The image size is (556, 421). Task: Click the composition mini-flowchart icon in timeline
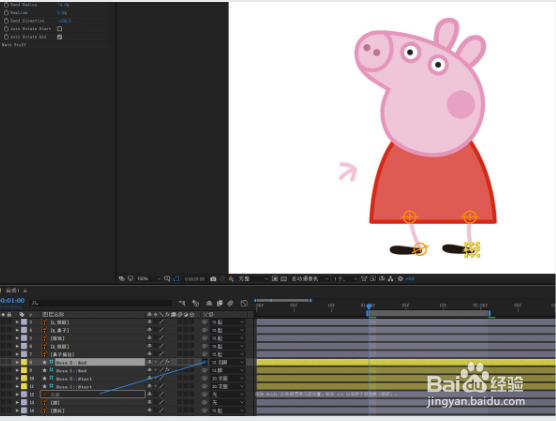coord(182,303)
